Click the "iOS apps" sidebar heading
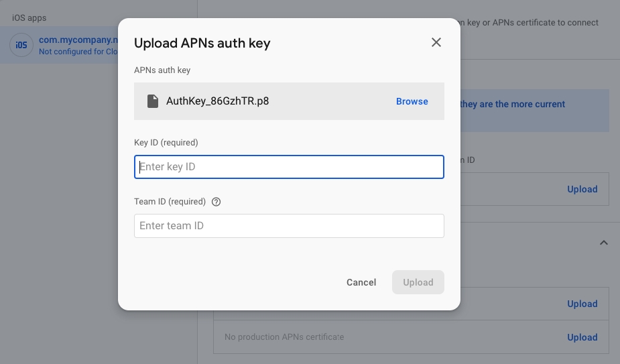The width and height of the screenshot is (620, 364). [x=29, y=17]
